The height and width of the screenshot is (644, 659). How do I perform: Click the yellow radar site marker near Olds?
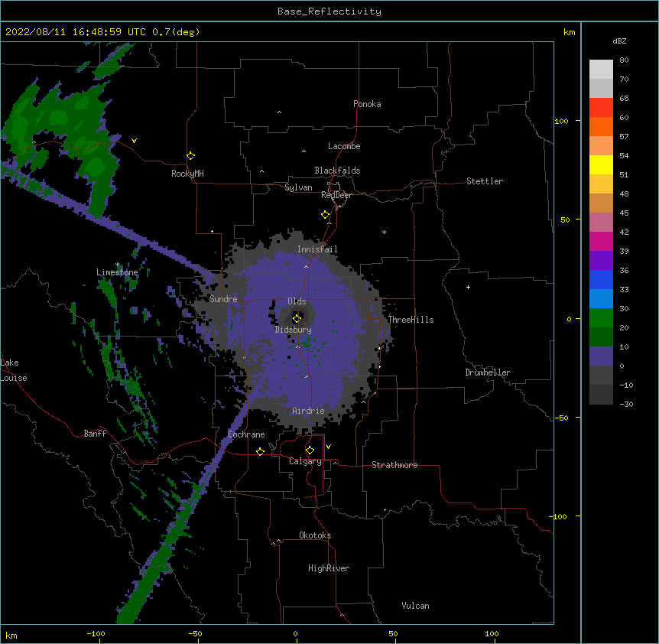[x=297, y=318]
